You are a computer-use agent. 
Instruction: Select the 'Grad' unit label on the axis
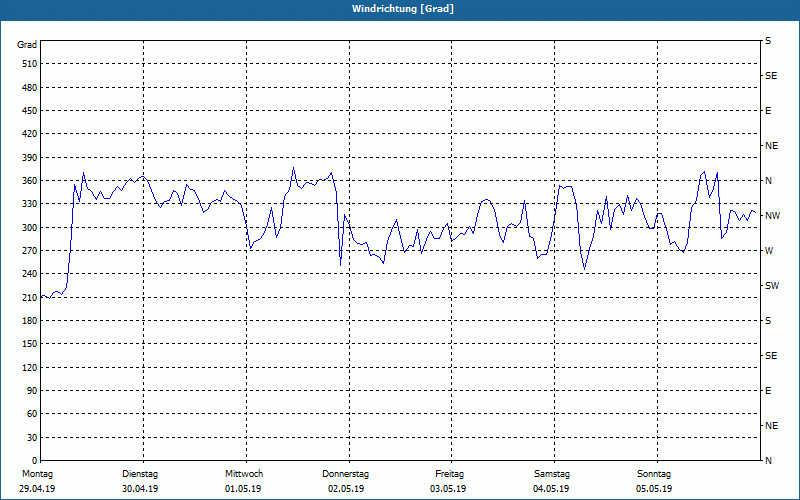27,45
